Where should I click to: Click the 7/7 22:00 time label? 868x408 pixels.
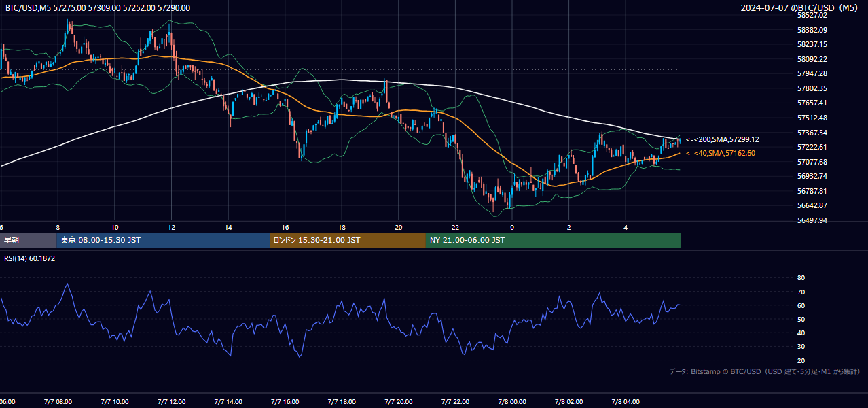(456, 402)
